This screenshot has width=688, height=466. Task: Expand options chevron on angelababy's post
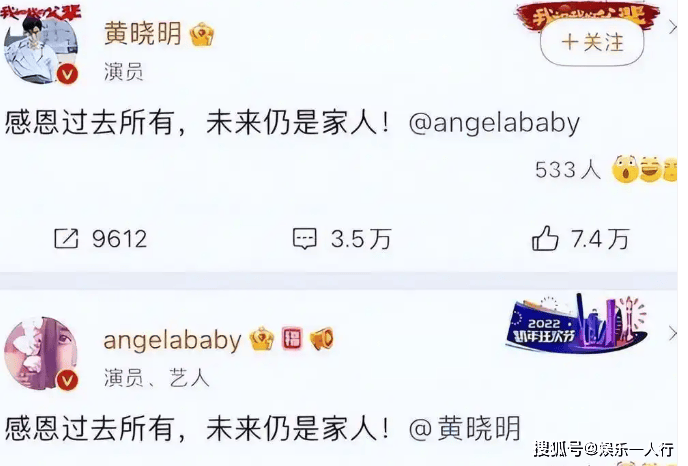tap(672, 334)
